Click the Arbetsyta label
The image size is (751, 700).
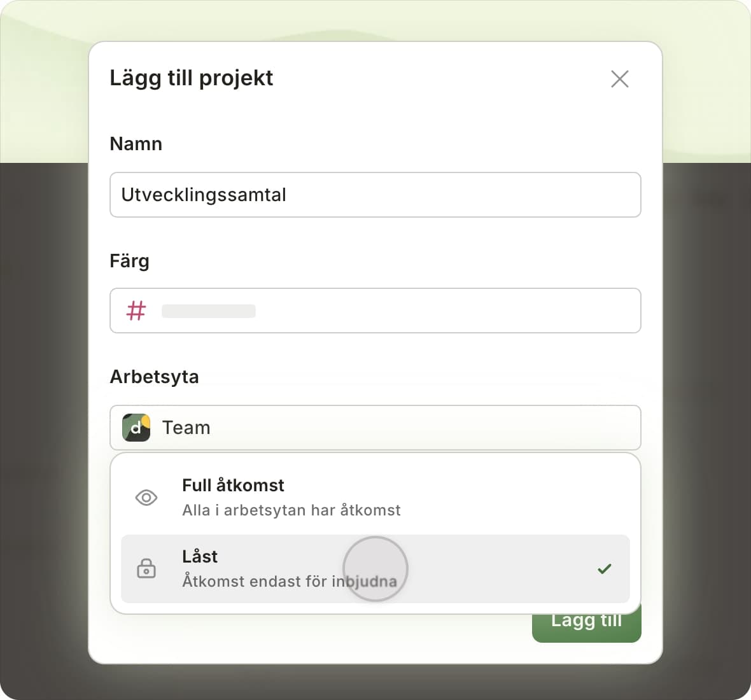tap(154, 377)
